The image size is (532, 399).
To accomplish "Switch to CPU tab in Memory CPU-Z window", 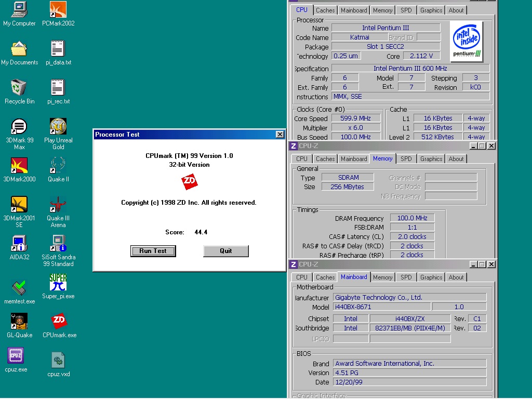I will [302, 159].
